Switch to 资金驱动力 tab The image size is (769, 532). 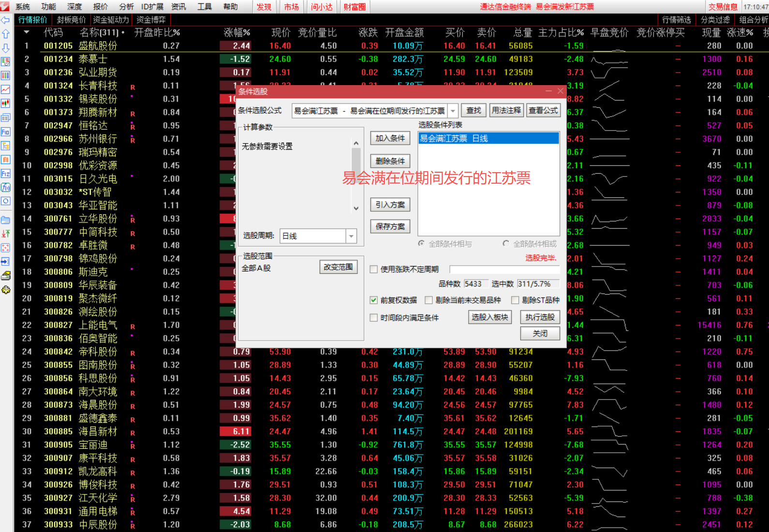[111, 20]
